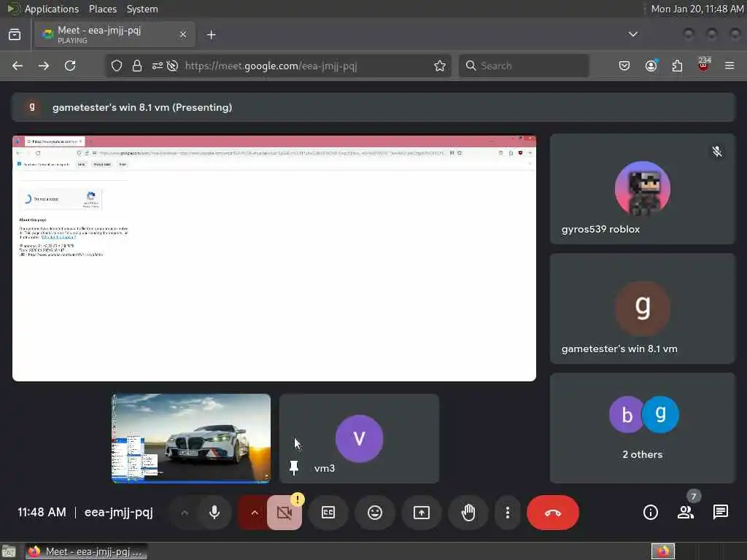747x560 pixels.
Task: Go back in Firefox browser
Action: click(x=18, y=66)
